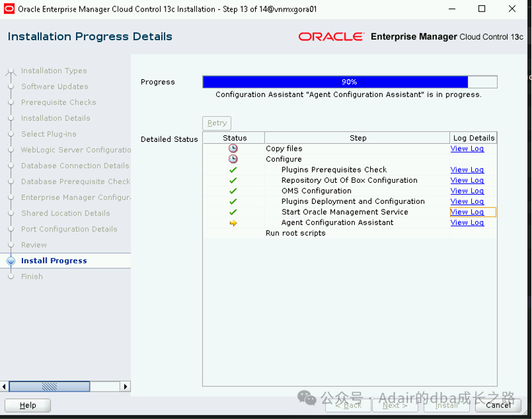Open View Log for OMS Configuration

click(467, 190)
